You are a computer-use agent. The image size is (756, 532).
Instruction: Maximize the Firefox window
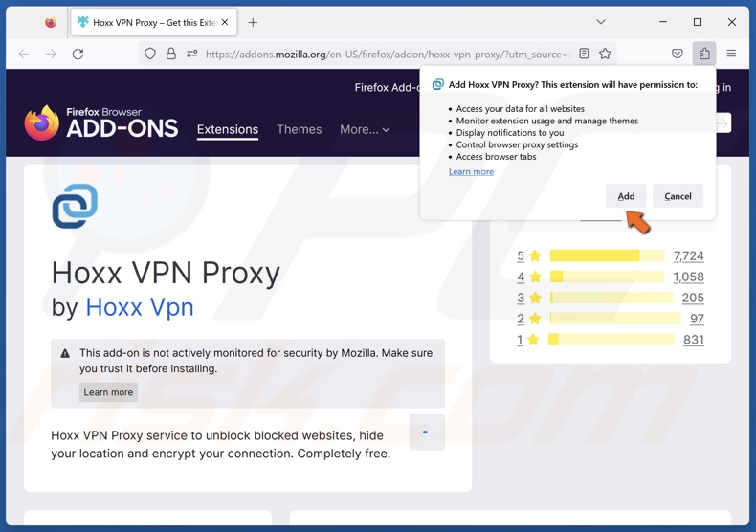(x=698, y=22)
